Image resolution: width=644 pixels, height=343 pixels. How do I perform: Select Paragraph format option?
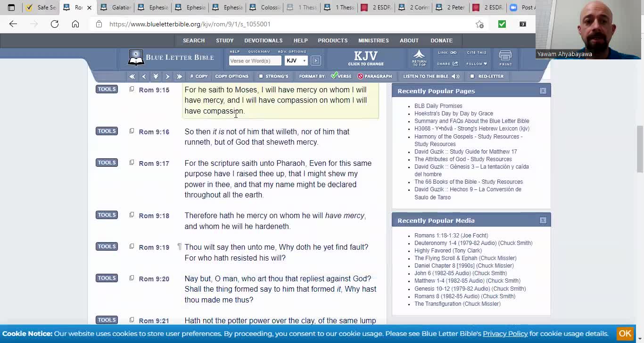click(x=375, y=76)
